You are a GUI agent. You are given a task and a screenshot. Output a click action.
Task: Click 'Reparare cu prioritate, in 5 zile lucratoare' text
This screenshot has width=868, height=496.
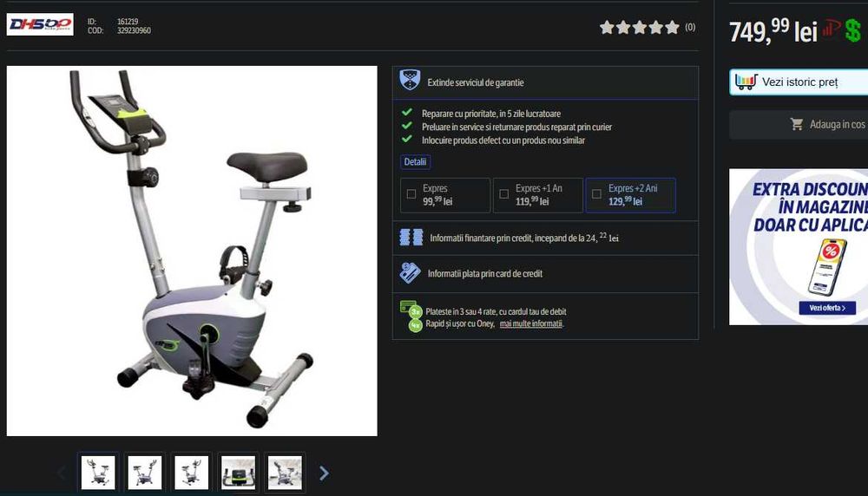tap(491, 114)
